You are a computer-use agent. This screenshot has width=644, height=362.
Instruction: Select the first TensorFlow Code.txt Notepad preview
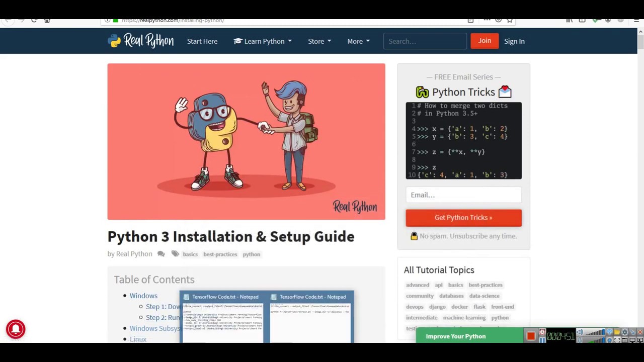coord(222,317)
